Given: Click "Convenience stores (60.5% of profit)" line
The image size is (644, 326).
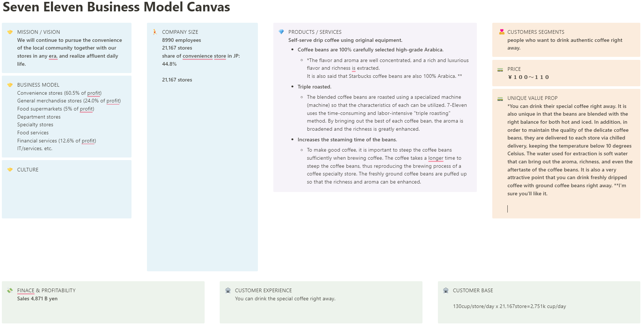Looking at the screenshot, I should (x=60, y=93).
